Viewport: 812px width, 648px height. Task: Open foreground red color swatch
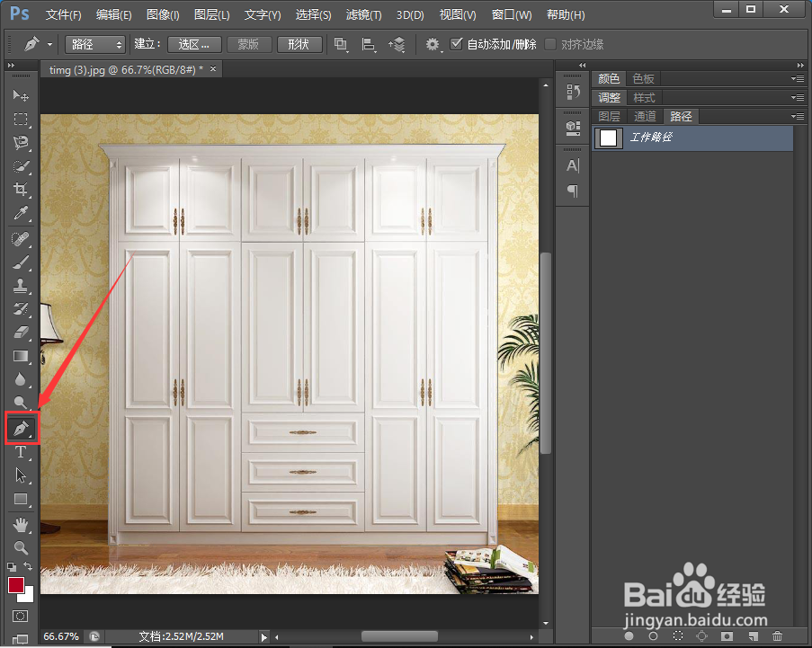pos(15,585)
